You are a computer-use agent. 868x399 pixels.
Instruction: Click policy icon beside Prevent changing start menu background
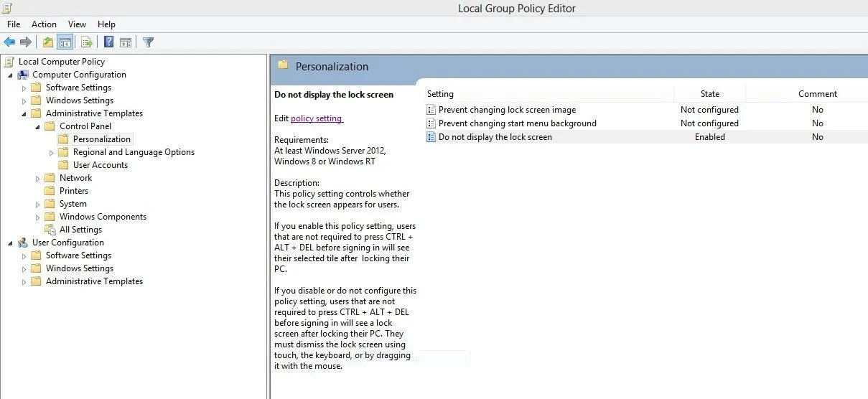click(431, 123)
